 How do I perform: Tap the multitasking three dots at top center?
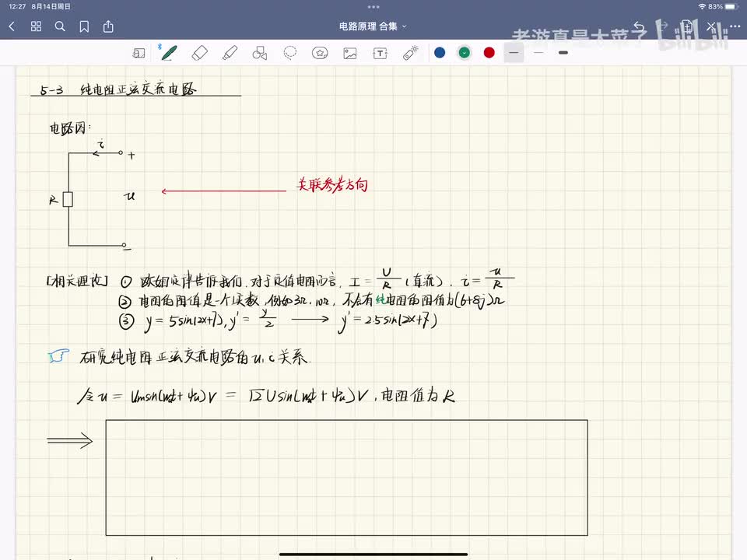coord(373,7)
